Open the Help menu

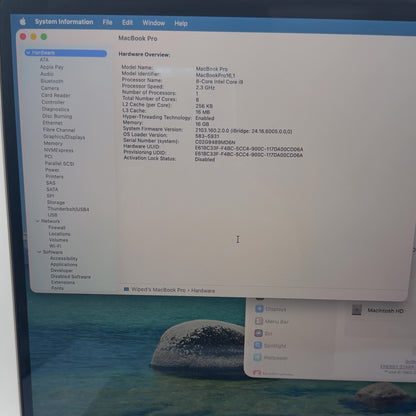pyautogui.click(x=181, y=23)
